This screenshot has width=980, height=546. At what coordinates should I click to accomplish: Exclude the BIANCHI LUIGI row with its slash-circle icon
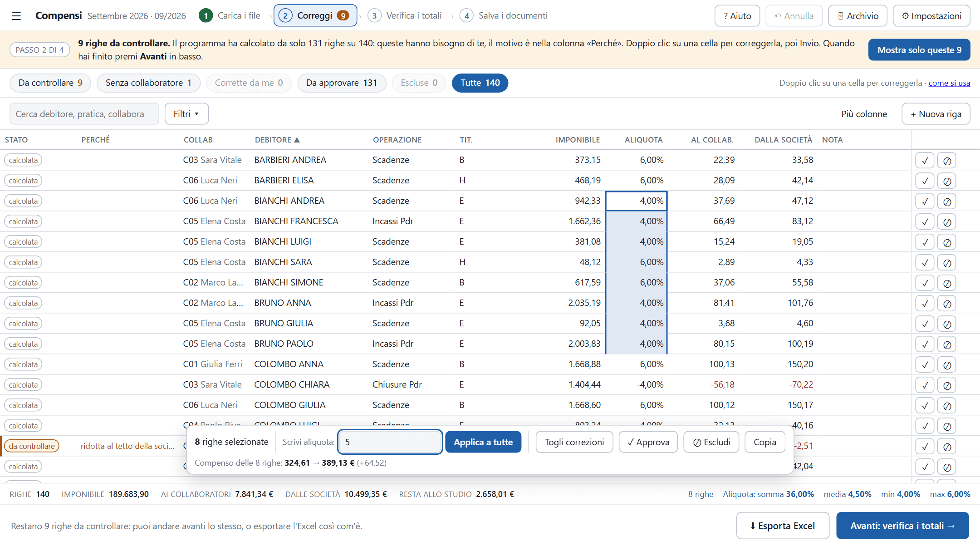pyautogui.click(x=947, y=242)
